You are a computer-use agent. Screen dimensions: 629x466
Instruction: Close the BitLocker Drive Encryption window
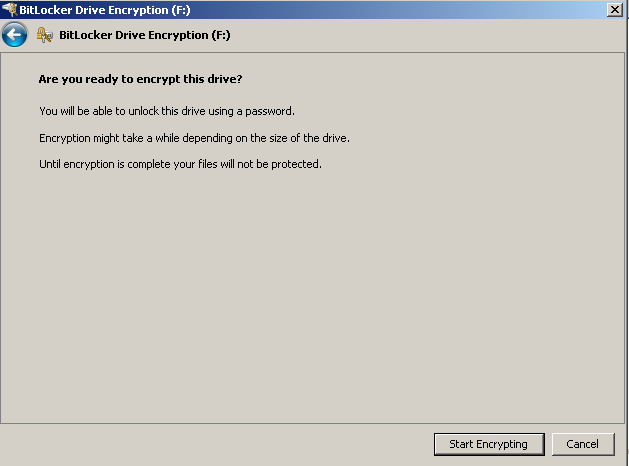coord(615,9)
